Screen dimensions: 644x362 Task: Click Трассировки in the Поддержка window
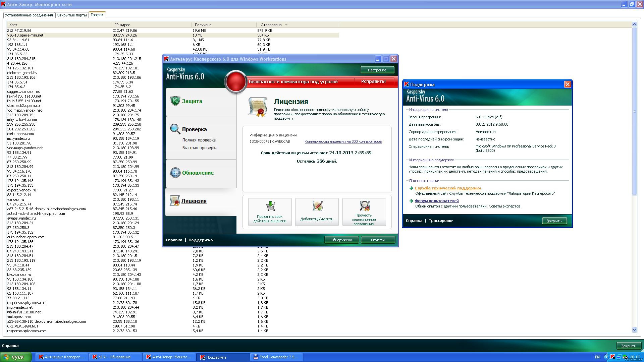(x=441, y=221)
